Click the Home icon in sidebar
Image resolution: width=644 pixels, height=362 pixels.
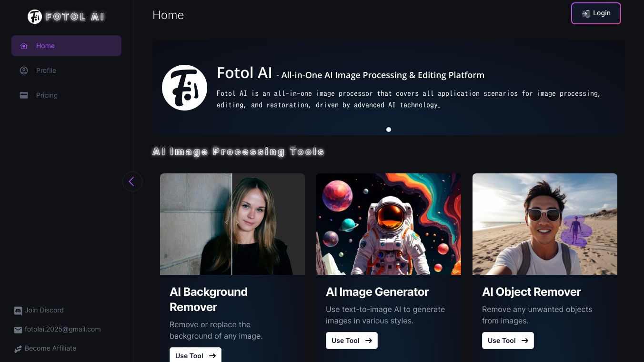(24, 46)
